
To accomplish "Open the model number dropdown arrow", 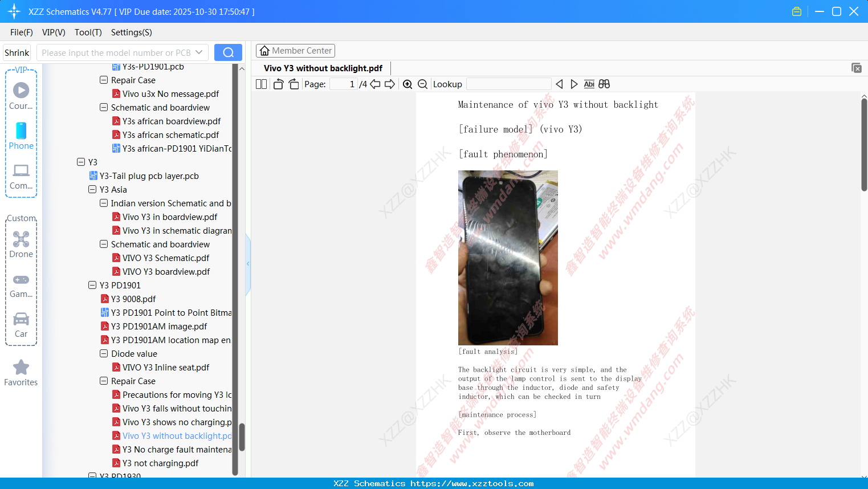I will (x=199, y=52).
